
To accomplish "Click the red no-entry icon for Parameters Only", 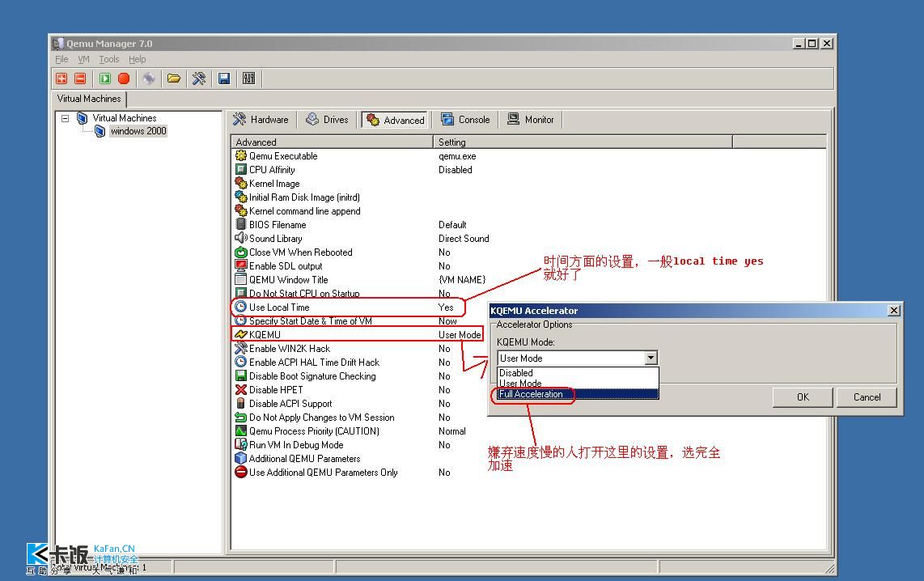I will [x=241, y=472].
